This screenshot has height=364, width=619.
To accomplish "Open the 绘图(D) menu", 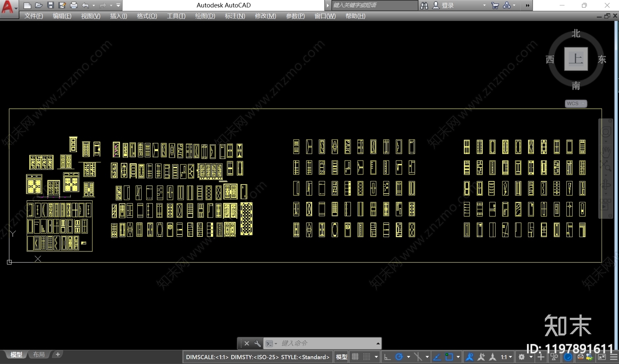I will (205, 16).
